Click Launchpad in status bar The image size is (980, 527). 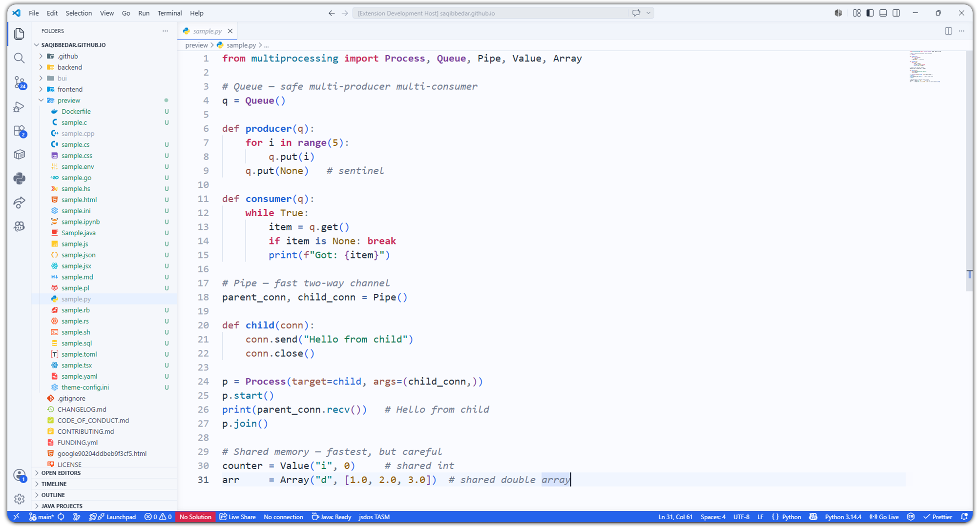113,517
